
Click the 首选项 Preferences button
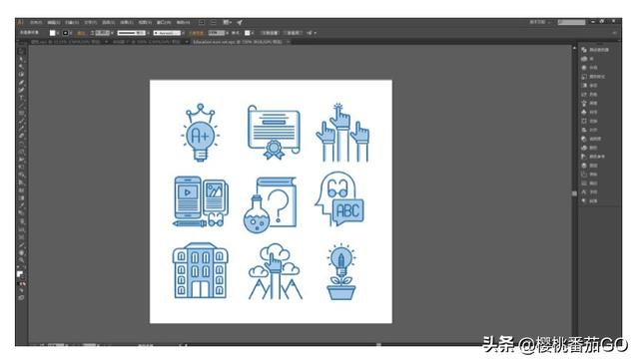[x=293, y=33]
